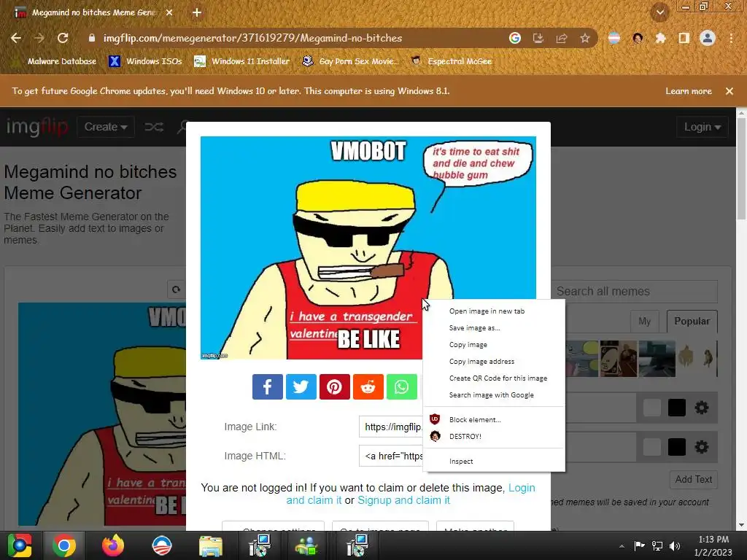Show hidden system tray icons
The height and width of the screenshot is (560, 747).
(x=622, y=546)
